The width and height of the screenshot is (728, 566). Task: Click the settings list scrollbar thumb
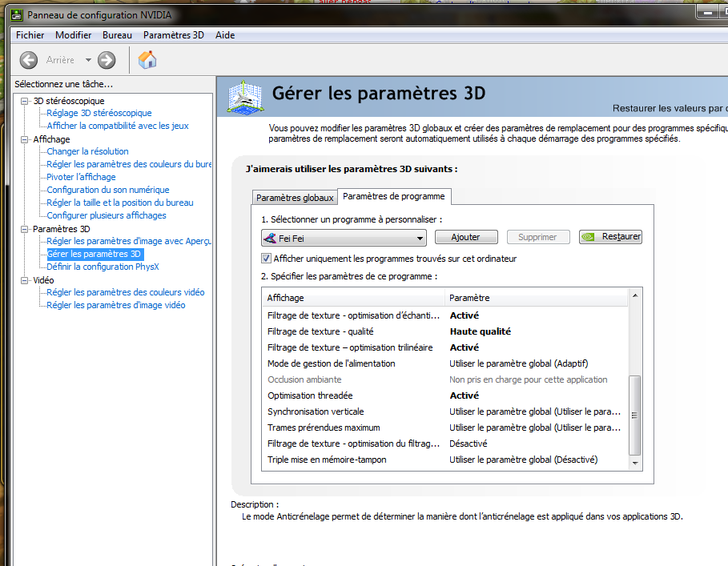634,415
